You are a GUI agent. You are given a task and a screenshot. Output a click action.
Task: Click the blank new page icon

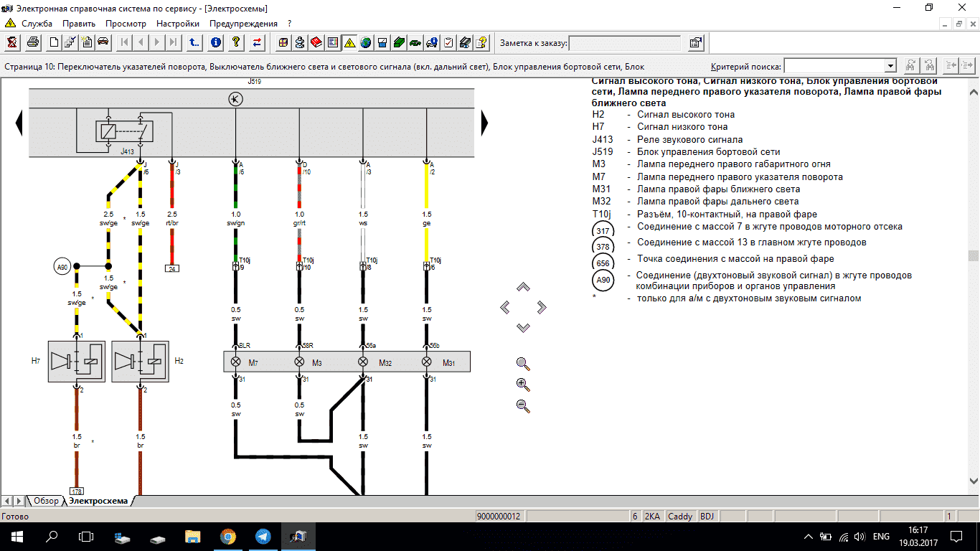pyautogui.click(x=54, y=42)
